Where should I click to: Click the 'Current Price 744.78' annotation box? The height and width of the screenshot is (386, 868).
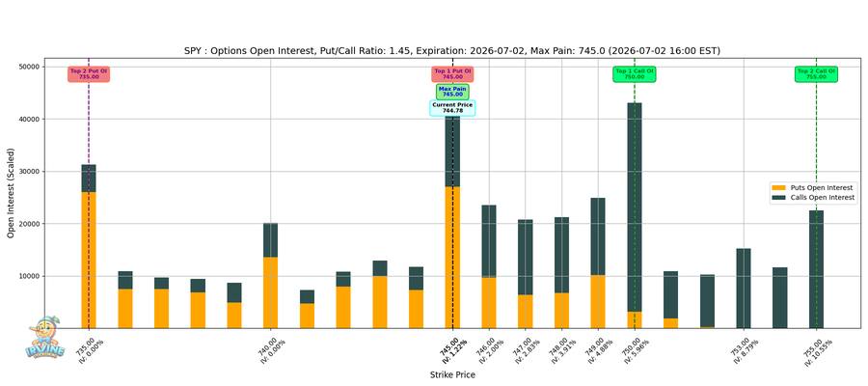coord(452,108)
